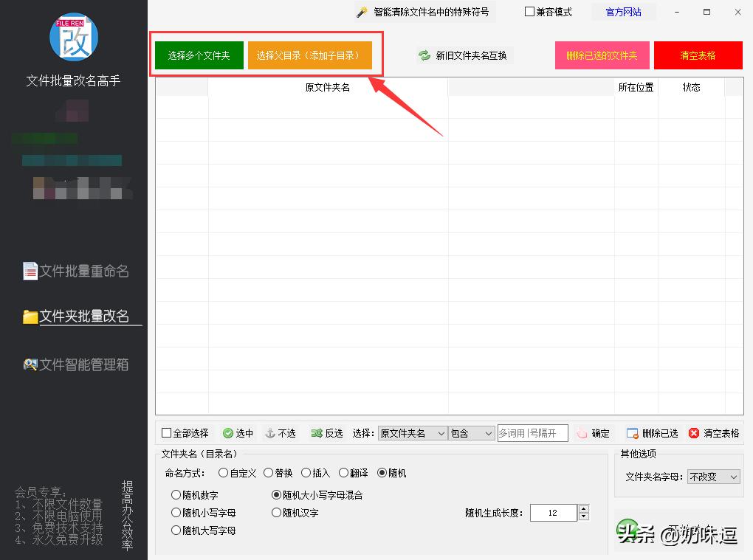
Task: Visit the 官方网站 link
Action: (x=622, y=12)
